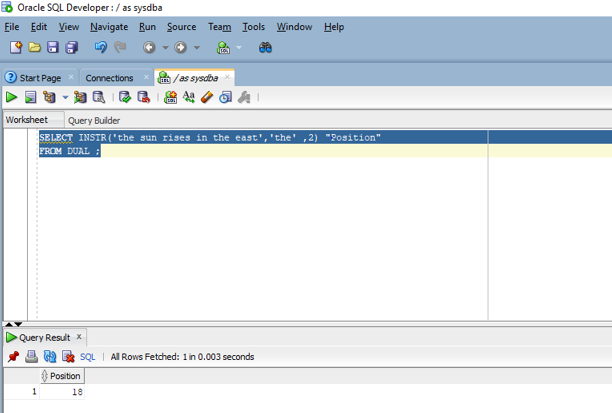Click the FROM DUAL line in editor

(69, 151)
